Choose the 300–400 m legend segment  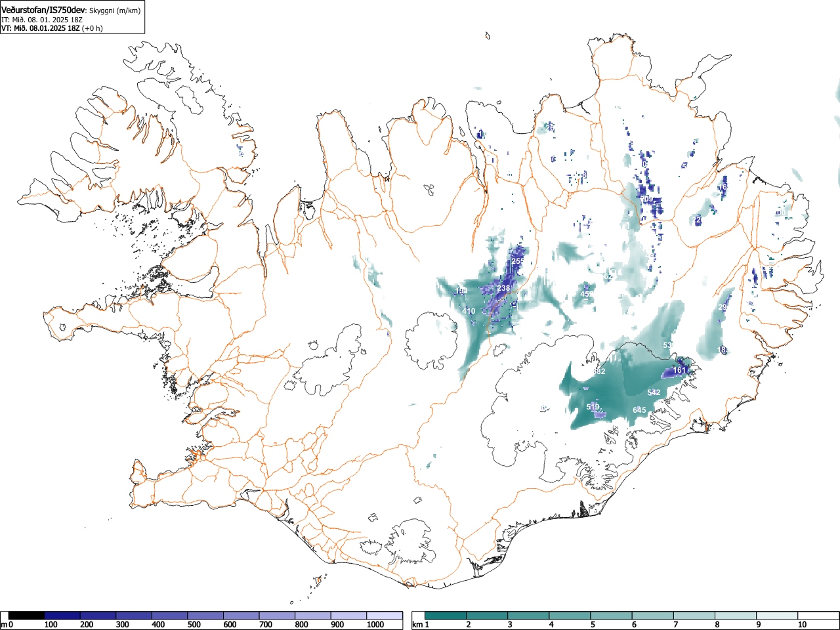(x=134, y=616)
